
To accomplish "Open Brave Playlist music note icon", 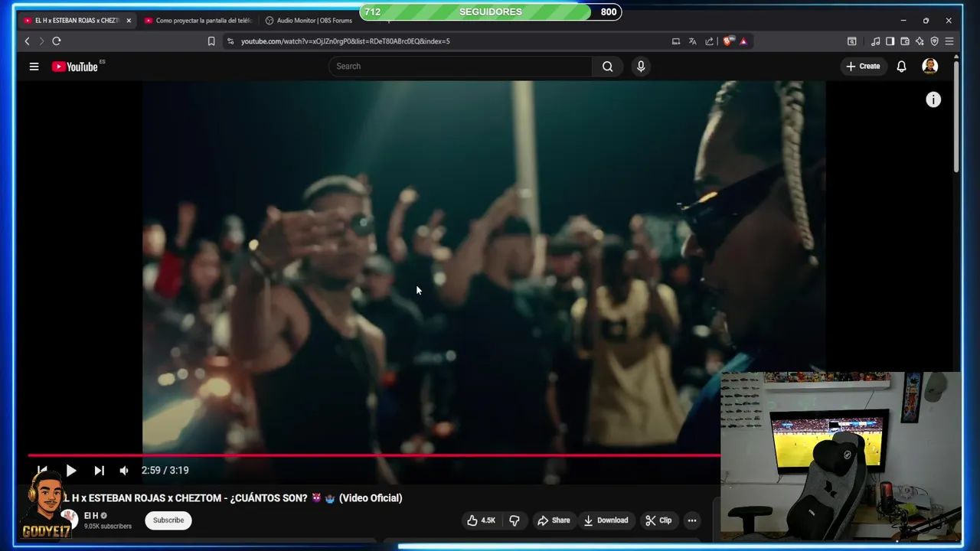I will [876, 41].
